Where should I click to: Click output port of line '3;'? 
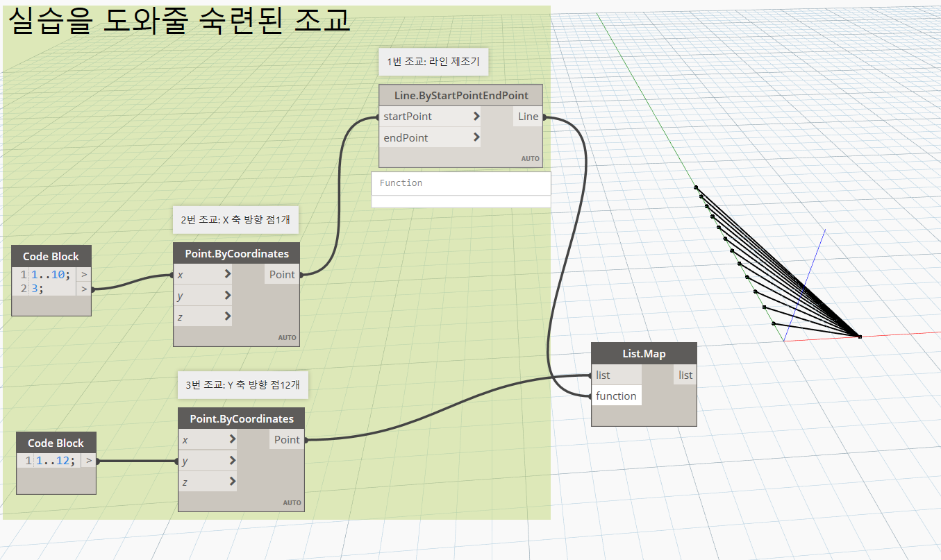click(x=84, y=289)
